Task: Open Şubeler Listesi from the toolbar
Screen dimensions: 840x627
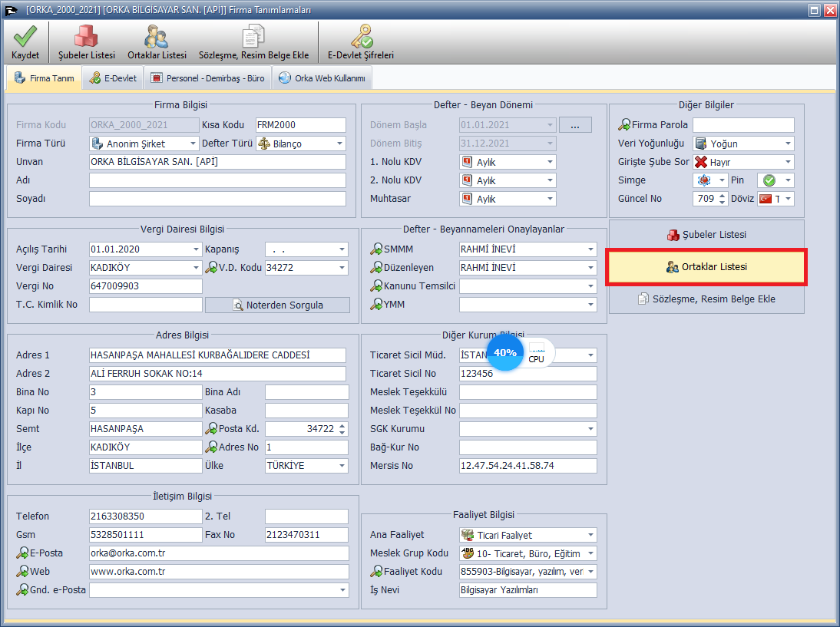Action: (86, 36)
